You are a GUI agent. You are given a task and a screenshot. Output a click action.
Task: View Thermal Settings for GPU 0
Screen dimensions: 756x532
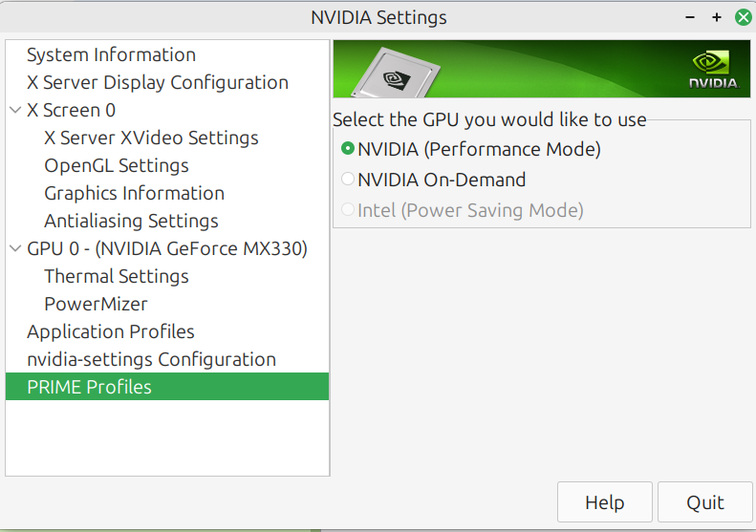(117, 276)
